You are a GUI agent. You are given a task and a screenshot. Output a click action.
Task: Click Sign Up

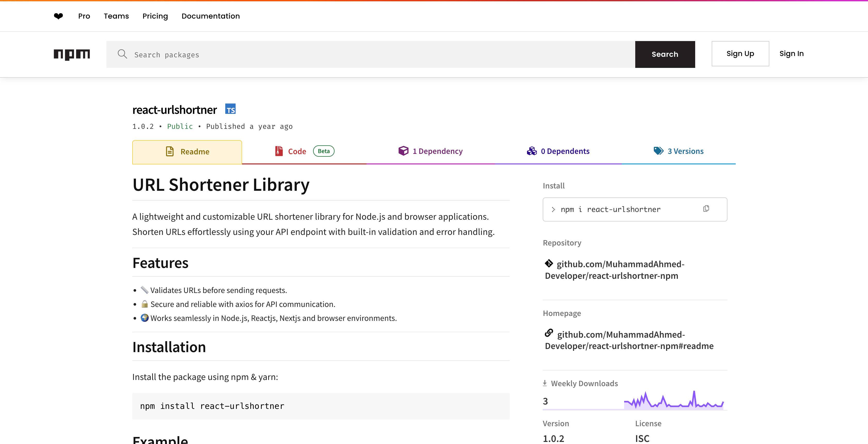coord(740,53)
